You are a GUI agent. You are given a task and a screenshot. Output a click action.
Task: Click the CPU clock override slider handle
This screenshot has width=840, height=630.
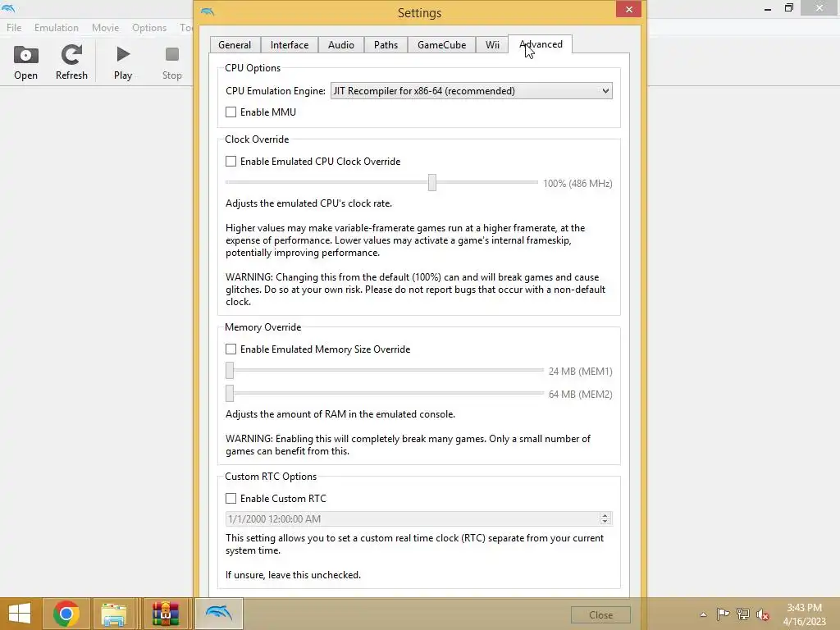pyautogui.click(x=431, y=182)
